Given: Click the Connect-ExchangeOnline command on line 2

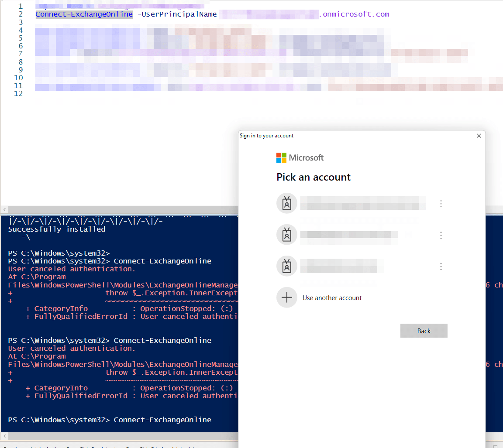Looking at the screenshot, I should coord(84,14).
